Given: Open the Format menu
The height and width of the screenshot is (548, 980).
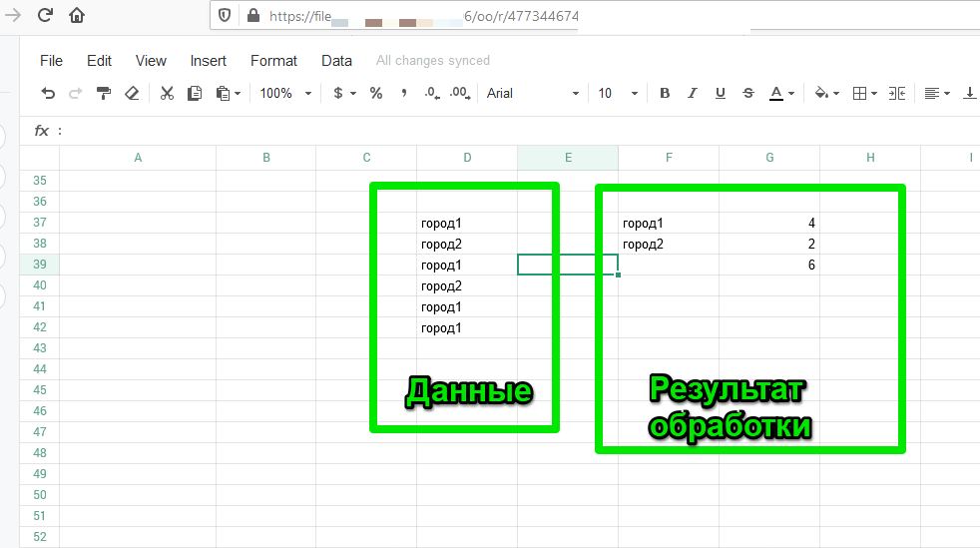Looking at the screenshot, I should tap(273, 61).
